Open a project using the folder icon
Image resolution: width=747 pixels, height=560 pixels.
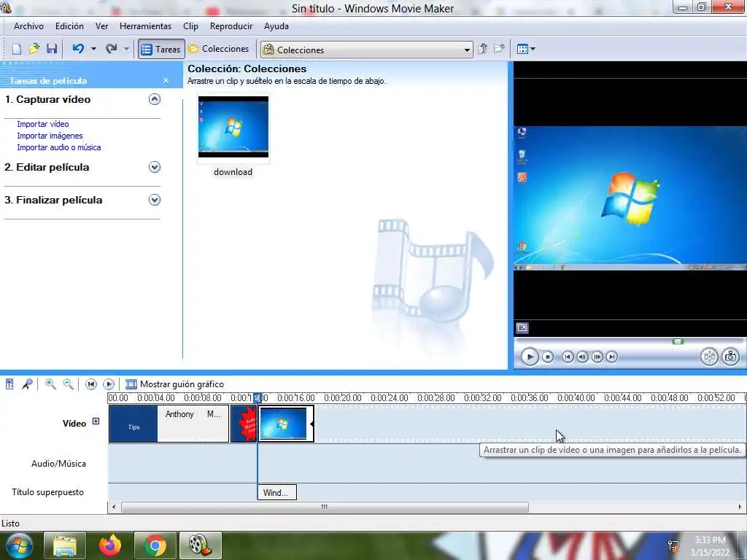point(34,49)
